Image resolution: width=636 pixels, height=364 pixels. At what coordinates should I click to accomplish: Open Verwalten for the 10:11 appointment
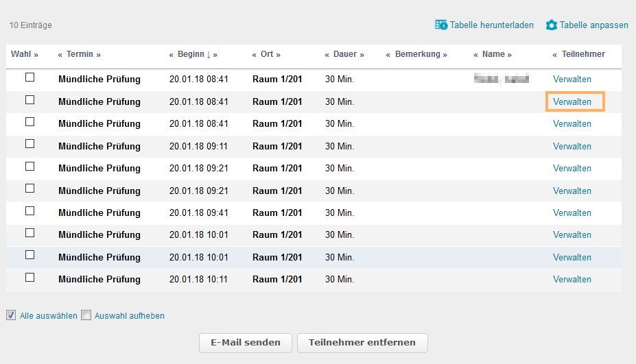[x=572, y=279]
